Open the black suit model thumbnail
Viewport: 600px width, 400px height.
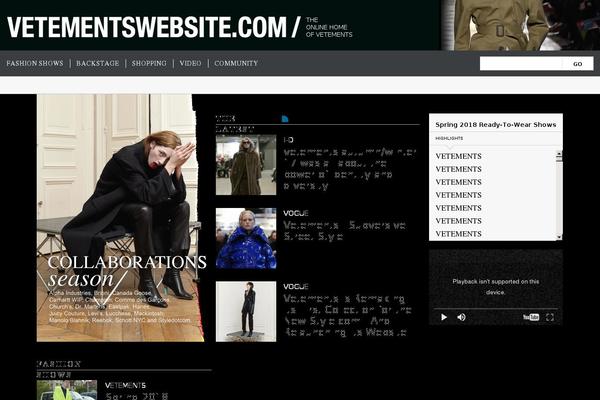tap(246, 312)
